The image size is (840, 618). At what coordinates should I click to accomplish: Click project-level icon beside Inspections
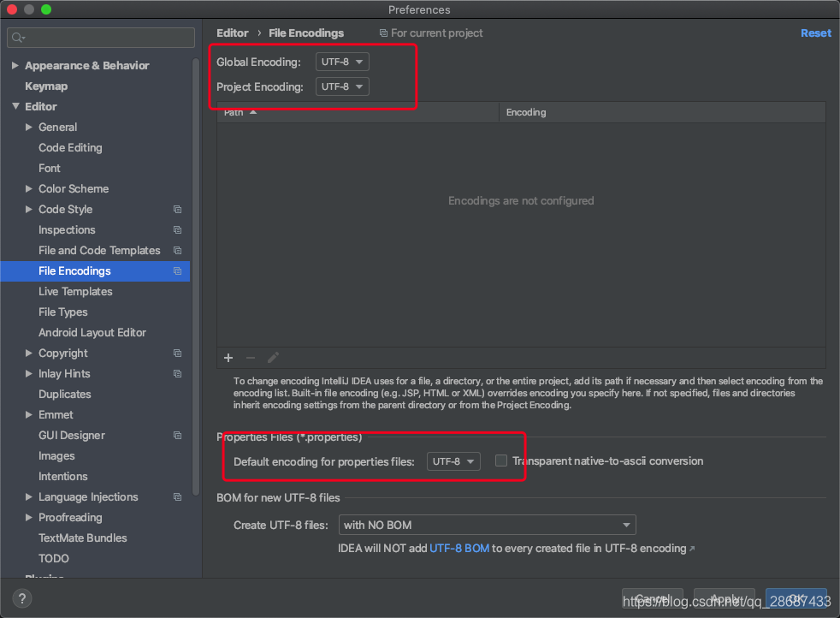tap(177, 230)
